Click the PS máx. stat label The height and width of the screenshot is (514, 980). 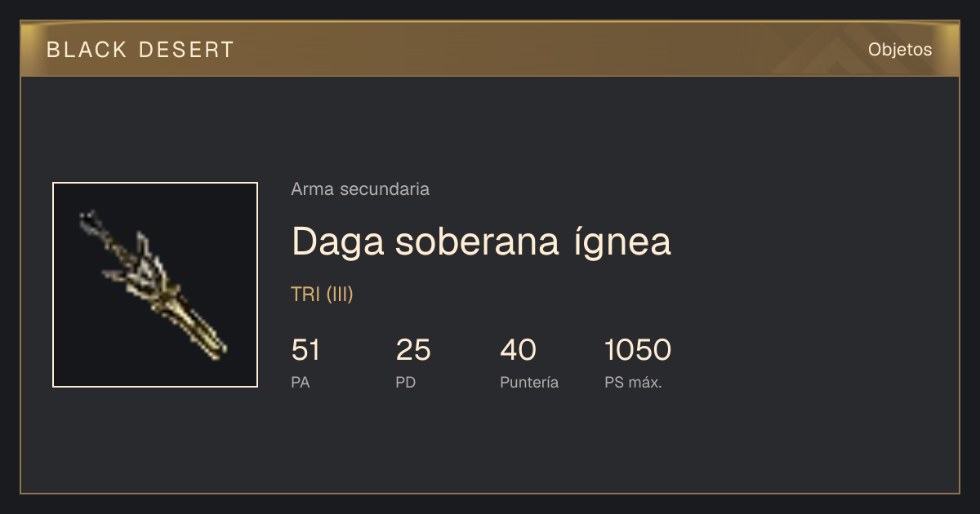[x=633, y=382]
